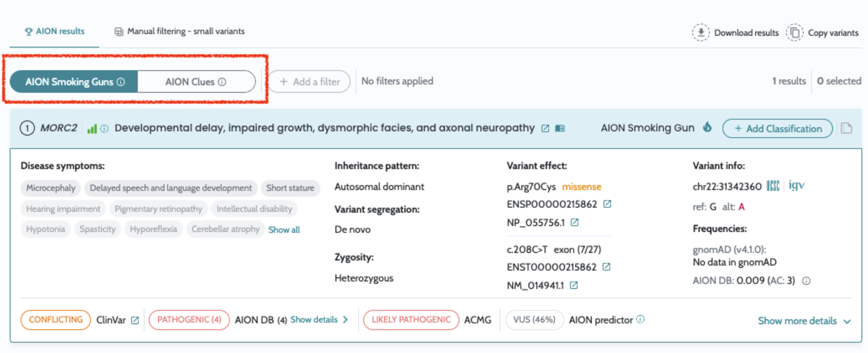Open the IGV viewer for chr22:31342360
This screenshot has width=868, height=353.
796,185
